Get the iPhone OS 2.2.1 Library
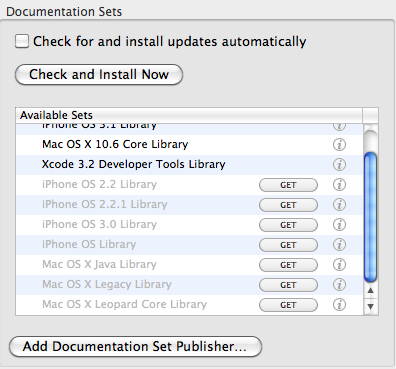 (x=288, y=205)
